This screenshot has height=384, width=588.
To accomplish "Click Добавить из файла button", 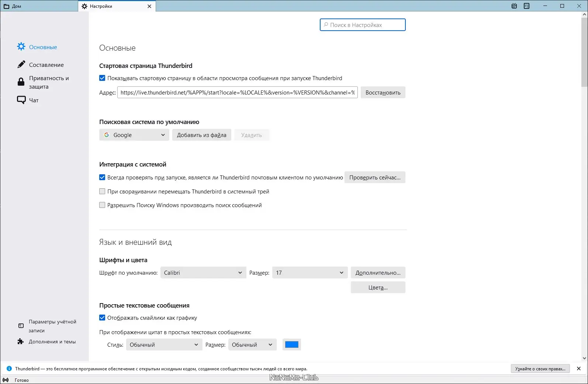I will pos(202,135).
